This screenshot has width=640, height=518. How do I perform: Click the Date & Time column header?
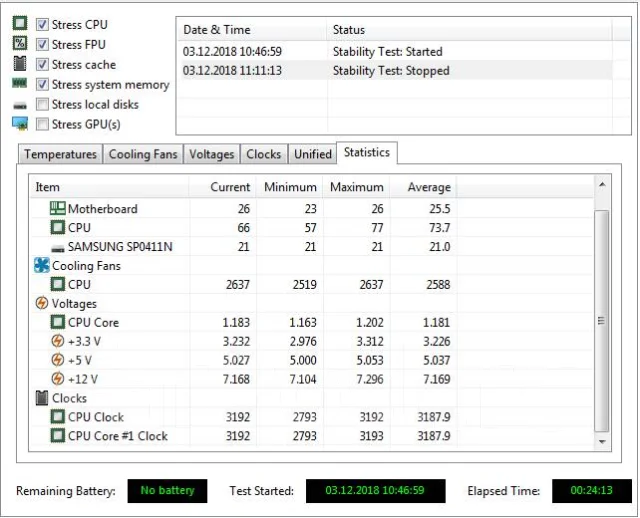click(x=252, y=30)
